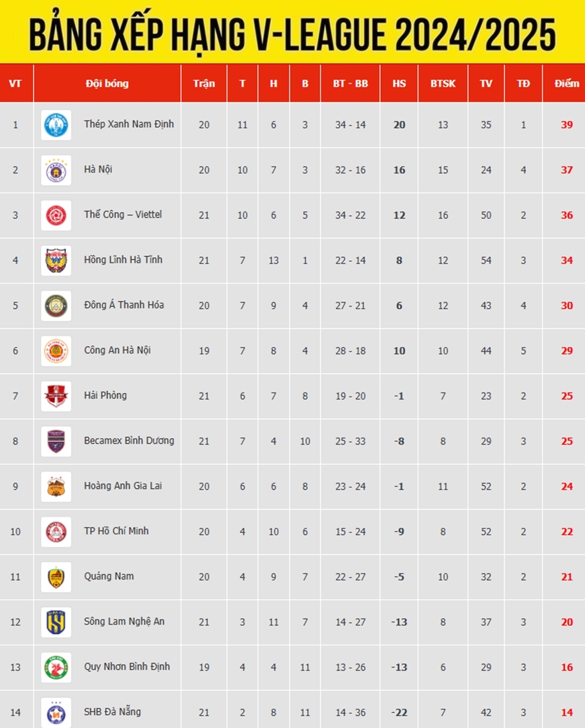Select the Đông Á Thanh Hóa logo
This screenshot has width=585, height=728.
[56, 306]
